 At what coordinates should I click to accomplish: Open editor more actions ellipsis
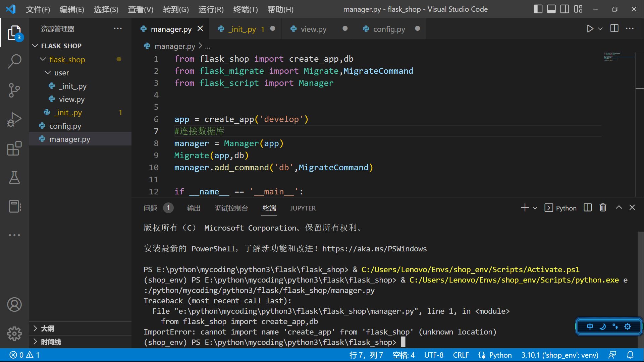630,28
